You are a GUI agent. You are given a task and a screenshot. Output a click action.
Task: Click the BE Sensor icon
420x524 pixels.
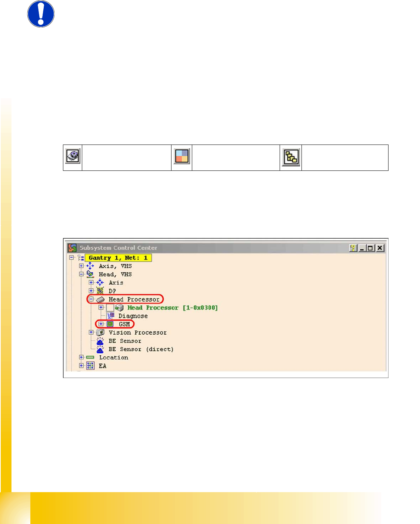coord(100,341)
